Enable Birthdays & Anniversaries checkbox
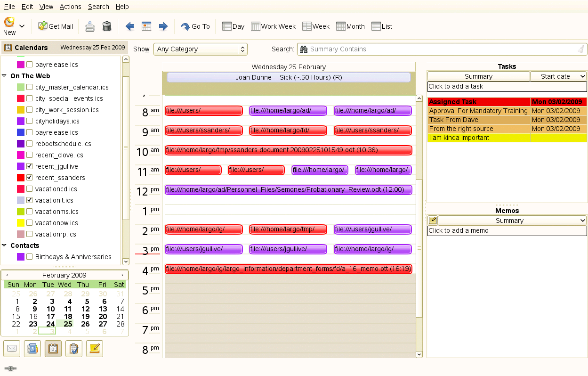588x376 pixels. point(29,257)
